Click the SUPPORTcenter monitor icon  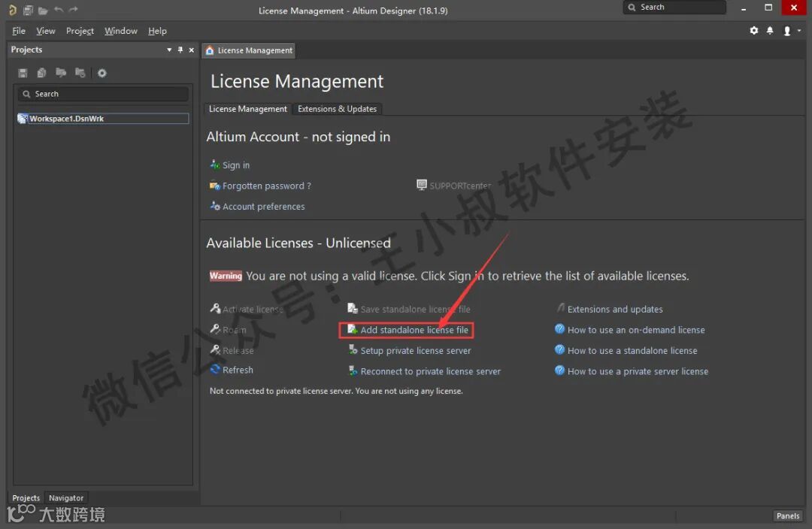coord(422,185)
